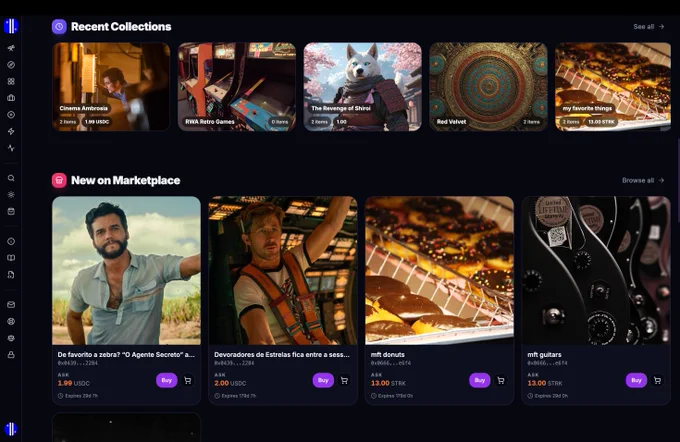Viewport: 680px width, 442px height.
Task: Click the blue logo at sidebar bottom
Action: (x=11, y=429)
